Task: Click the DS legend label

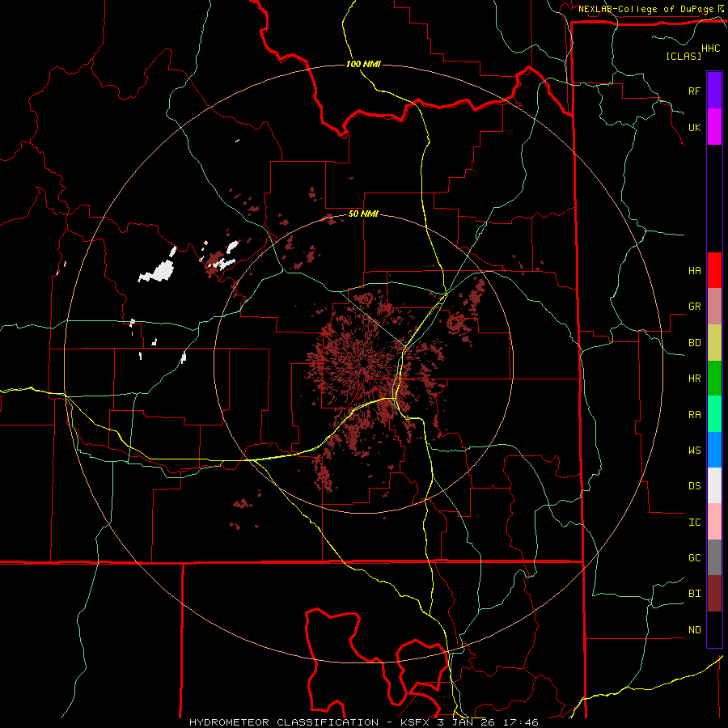Action: click(694, 485)
